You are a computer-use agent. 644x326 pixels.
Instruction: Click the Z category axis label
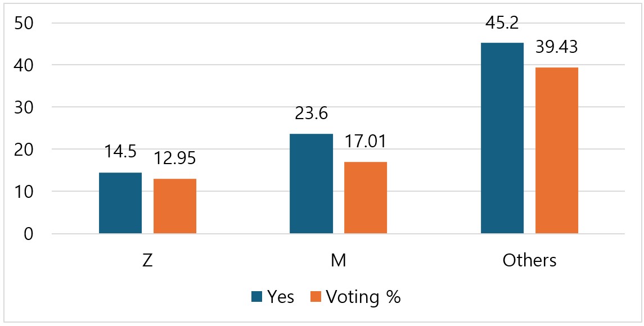click(147, 261)
